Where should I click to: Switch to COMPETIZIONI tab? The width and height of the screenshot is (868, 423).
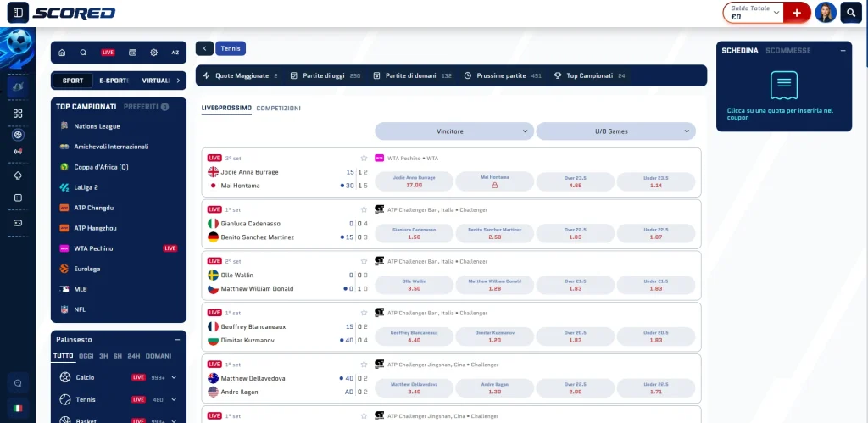click(278, 109)
